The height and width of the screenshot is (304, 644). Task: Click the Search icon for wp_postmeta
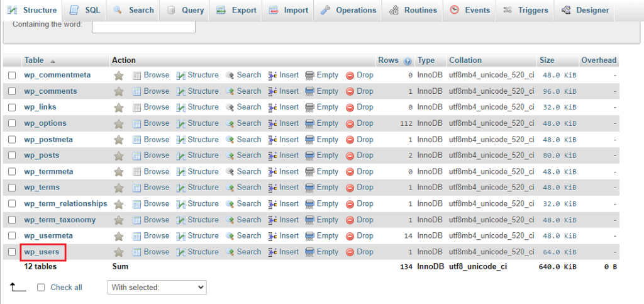pos(230,140)
